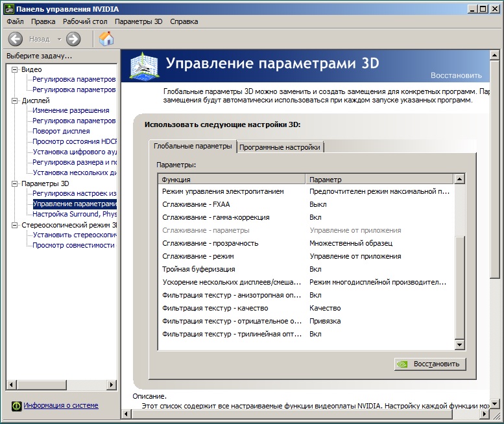
Task: Switch to Глобальные параметры tab
Action: (193, 146)
